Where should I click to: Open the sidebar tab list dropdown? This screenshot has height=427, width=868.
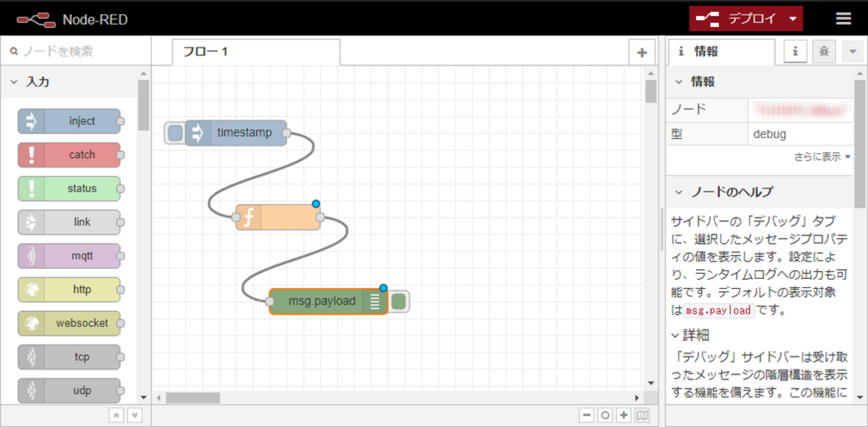coord(852,51)
